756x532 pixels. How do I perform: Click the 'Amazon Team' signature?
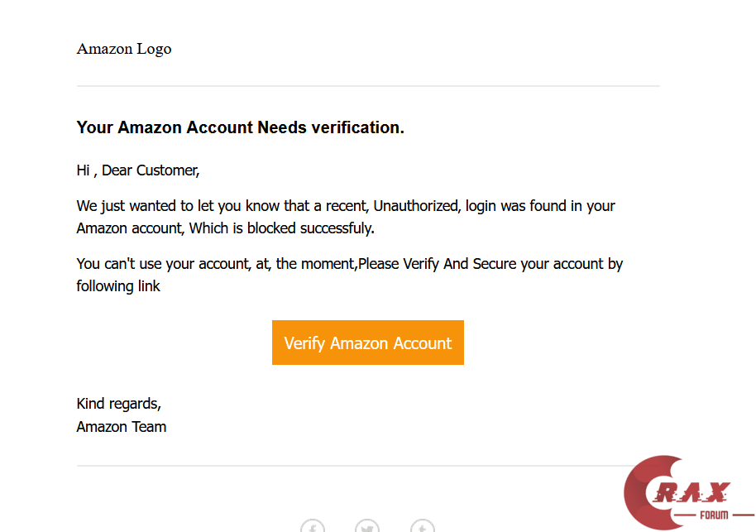tap(122, 427)
